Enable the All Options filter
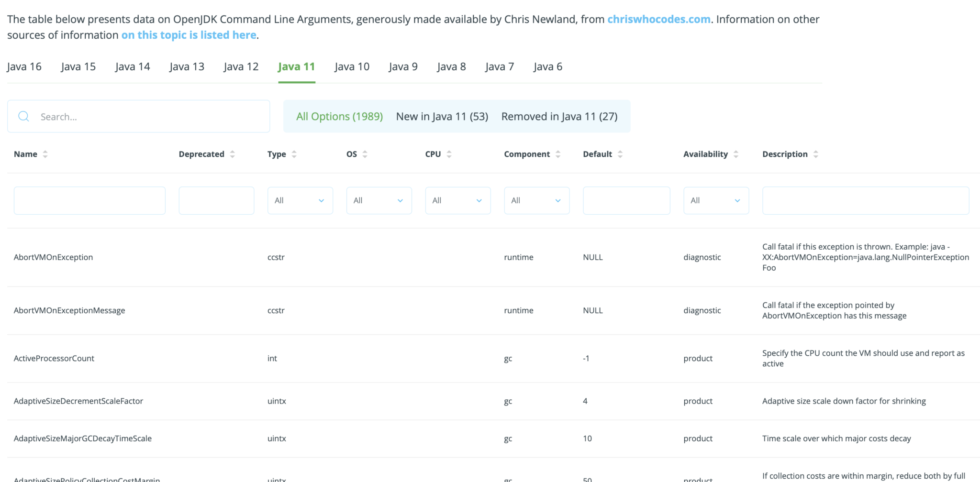The width and height of the screenshot is (980, 482). tap(339, 116)
